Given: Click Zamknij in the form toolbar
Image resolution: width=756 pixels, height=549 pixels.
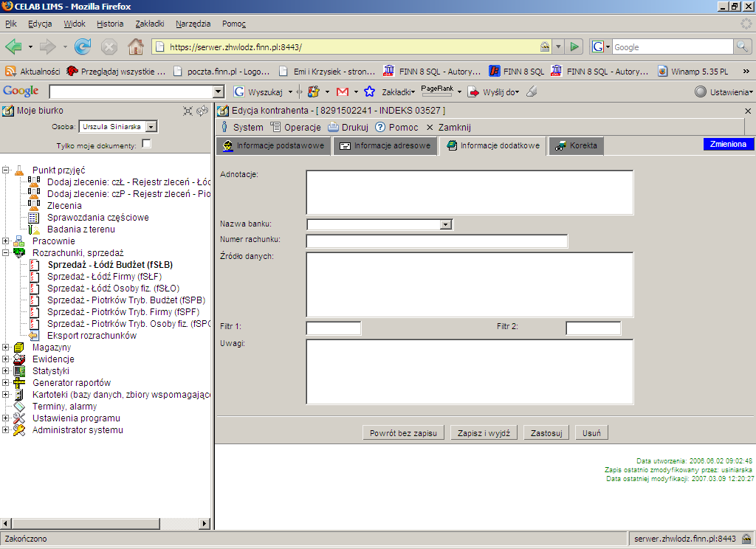Looking at the screenshot, I should click(448, 127).
